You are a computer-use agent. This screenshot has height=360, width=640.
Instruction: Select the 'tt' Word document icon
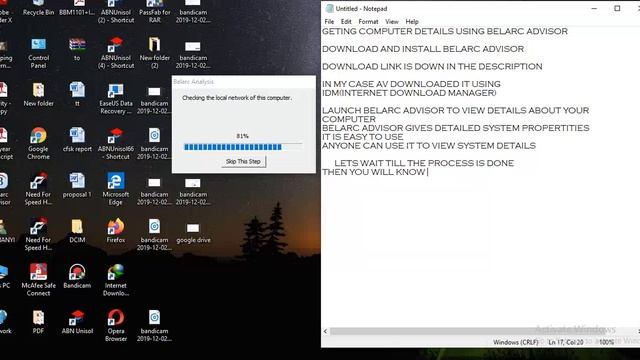pos(77,95)
